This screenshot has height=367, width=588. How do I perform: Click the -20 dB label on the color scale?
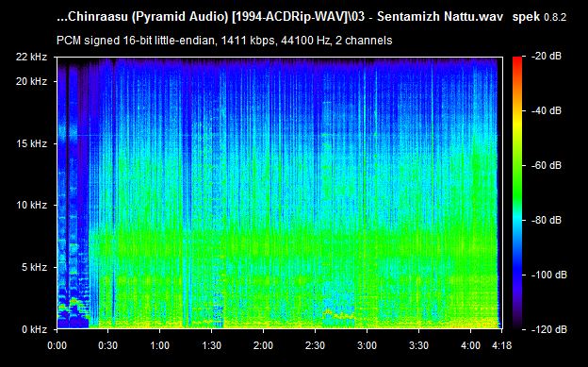point(547,57)
